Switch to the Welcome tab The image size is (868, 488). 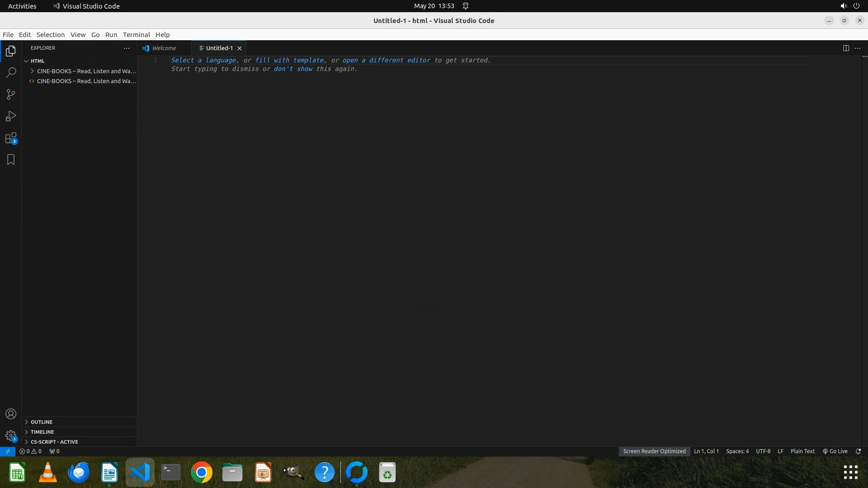coord(164,48)
